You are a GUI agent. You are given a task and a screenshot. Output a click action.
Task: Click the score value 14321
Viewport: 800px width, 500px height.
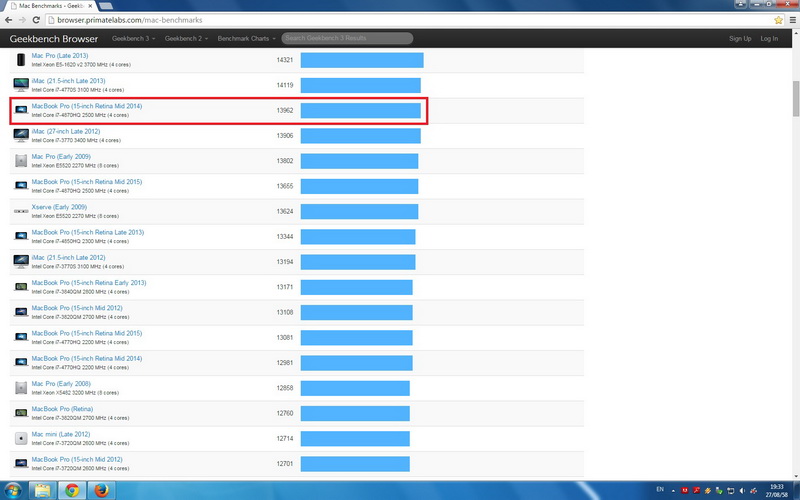click(285, 60)
